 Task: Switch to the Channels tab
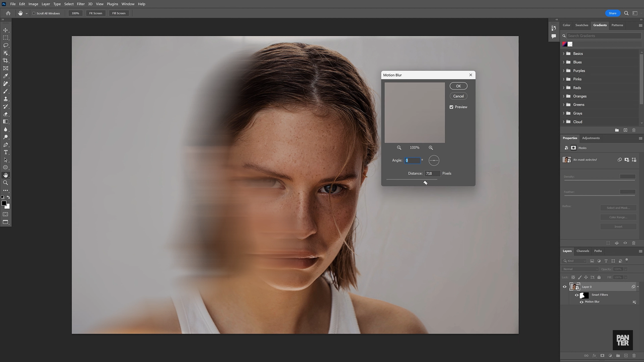(583, 251)
